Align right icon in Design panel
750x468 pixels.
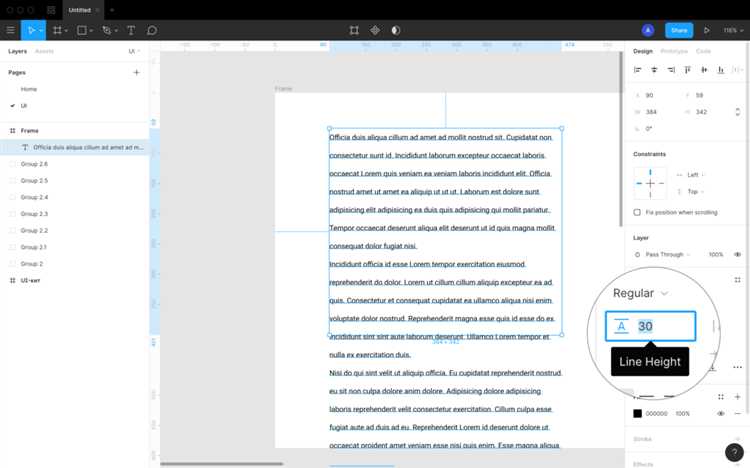click(x=671, y=70)
